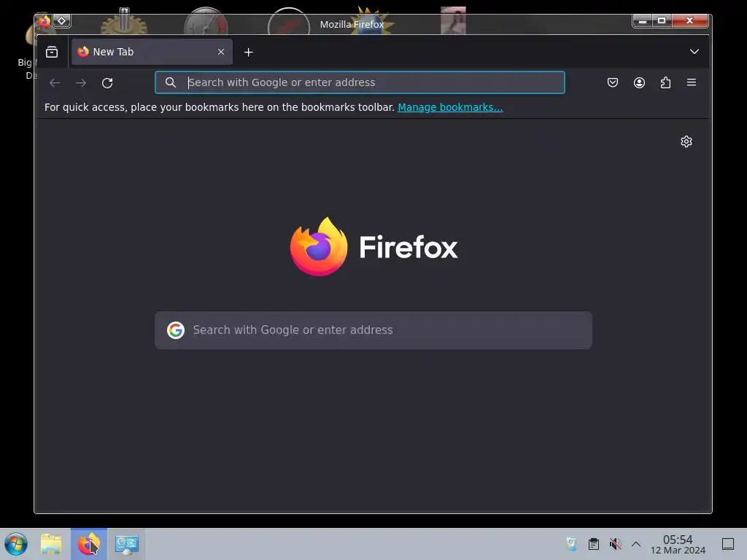Open the clipboard tray icon
Screen dimensions: 747x560
[594, 544]
